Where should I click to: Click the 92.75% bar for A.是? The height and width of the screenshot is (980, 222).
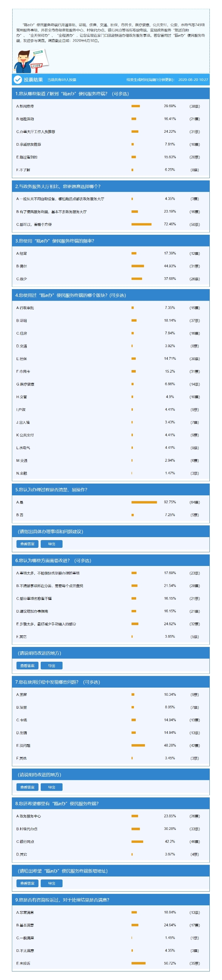[144, 502]
